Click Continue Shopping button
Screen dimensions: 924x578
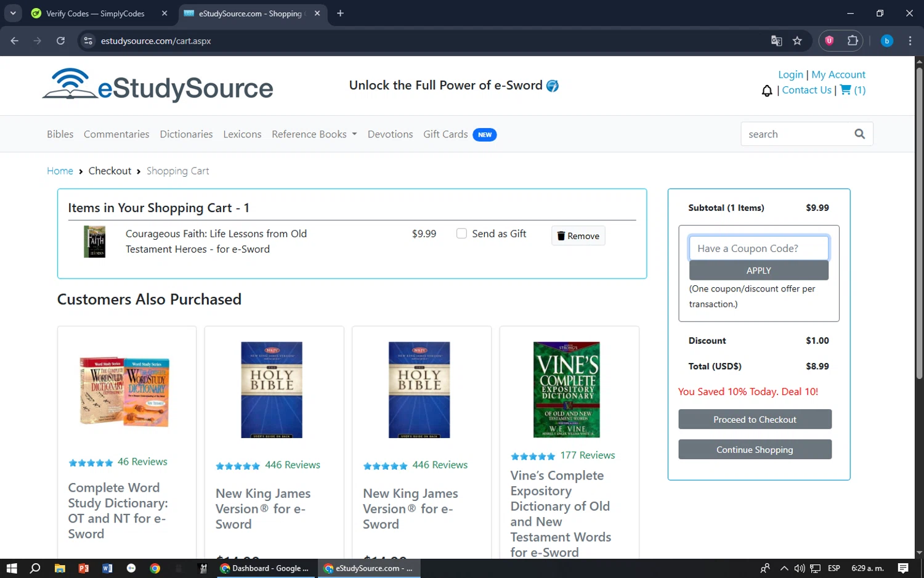coord(755,450)
